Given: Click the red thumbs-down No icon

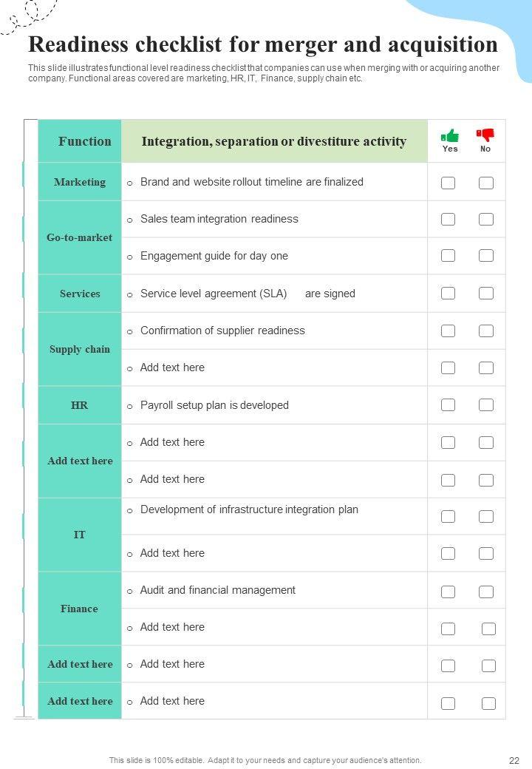Looking at the screenshot, I should [485, 135].
